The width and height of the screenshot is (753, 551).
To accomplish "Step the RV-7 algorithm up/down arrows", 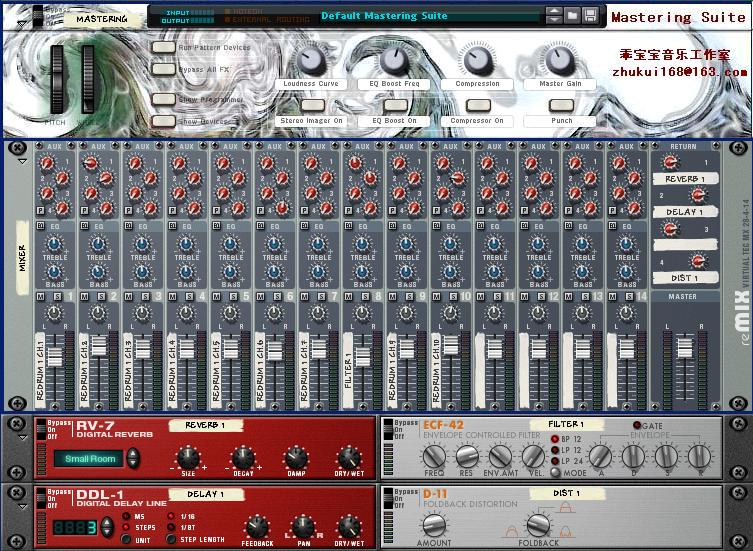I will [x=134, y=458].
